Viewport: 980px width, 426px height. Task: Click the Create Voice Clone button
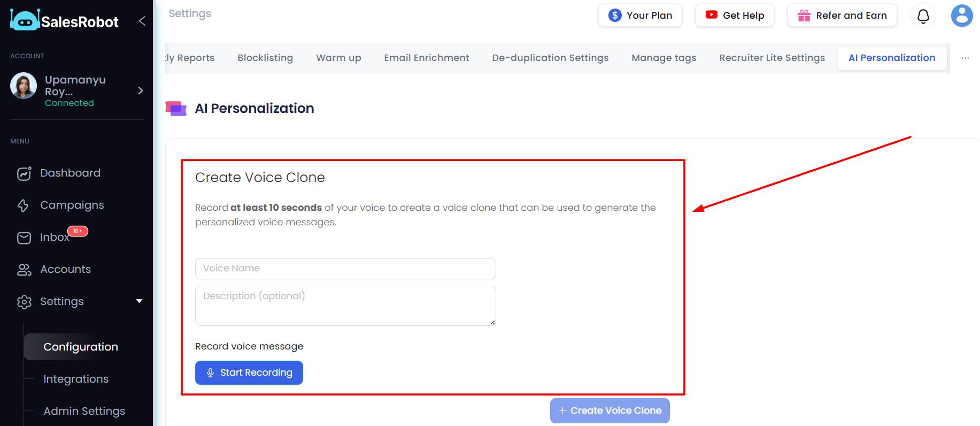coord(609,410)
